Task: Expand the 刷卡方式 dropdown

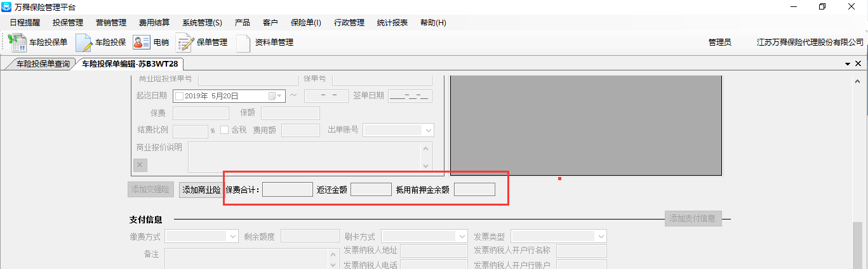Action: [x=462, y=236]
